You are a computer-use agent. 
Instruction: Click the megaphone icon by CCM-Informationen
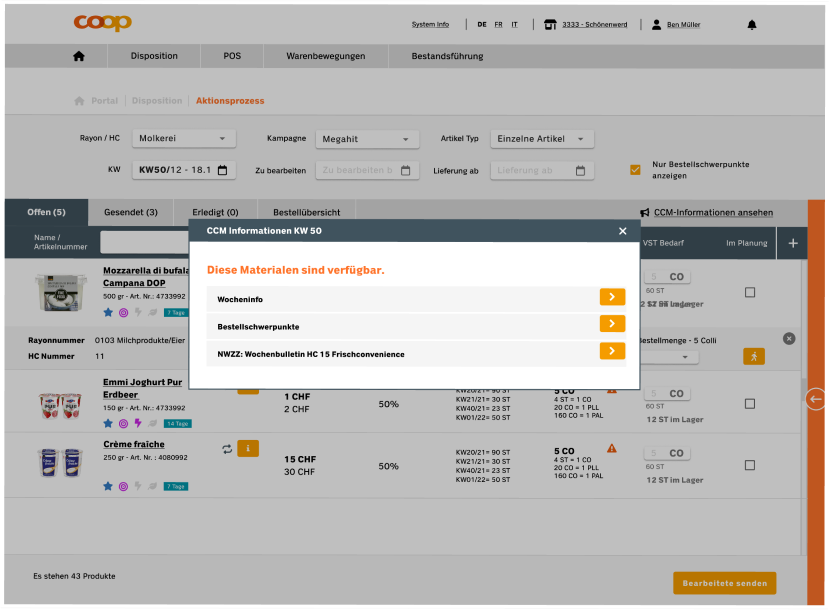[x=644, y=212]
